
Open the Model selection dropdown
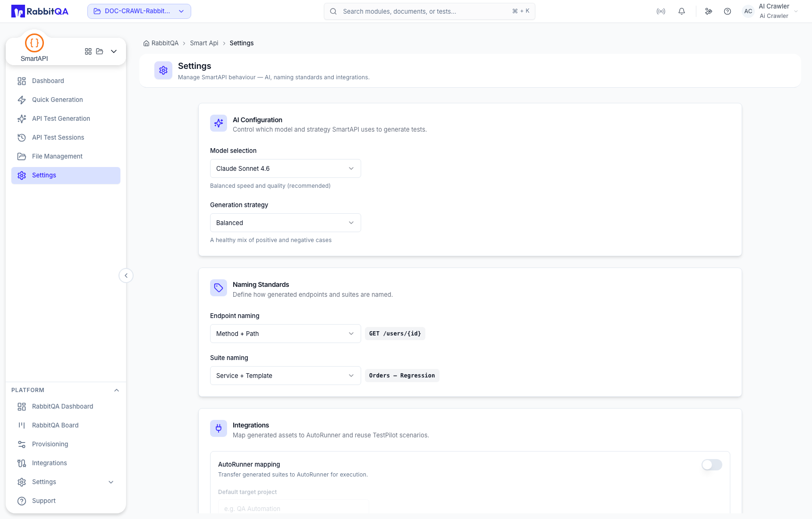point(286,168)
